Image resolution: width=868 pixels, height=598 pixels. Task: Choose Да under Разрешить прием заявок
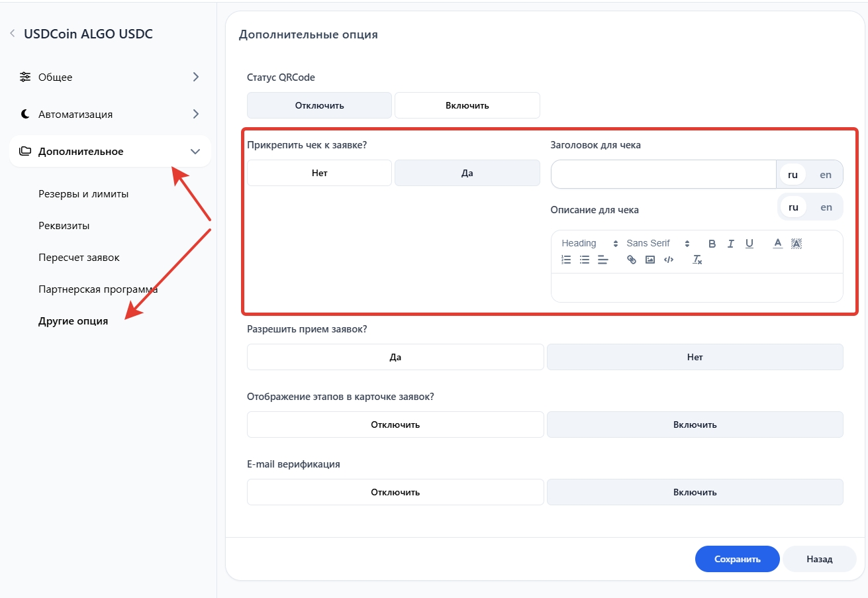(x=395, y=357)
